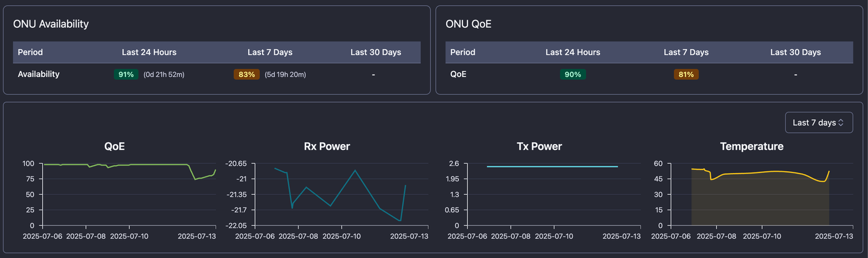Click the 5d 19h 20m uptime text
This screenshot has width=868, height=258.
coord(285,75)
